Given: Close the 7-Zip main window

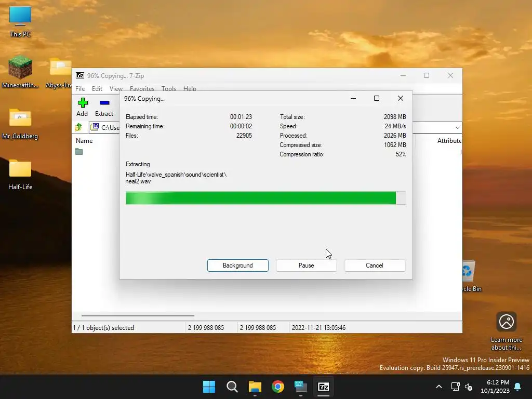Looking at the screenshot, I should point(450,75).
